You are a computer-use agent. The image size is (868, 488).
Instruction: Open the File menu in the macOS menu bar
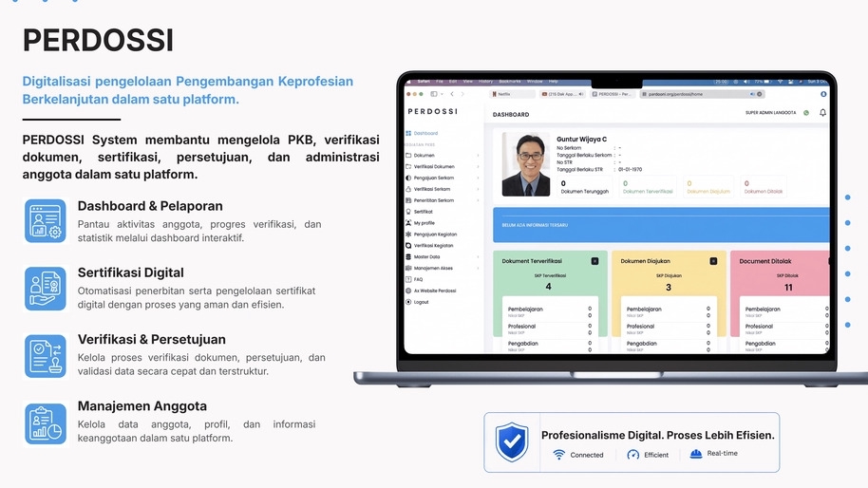[440, 82]
